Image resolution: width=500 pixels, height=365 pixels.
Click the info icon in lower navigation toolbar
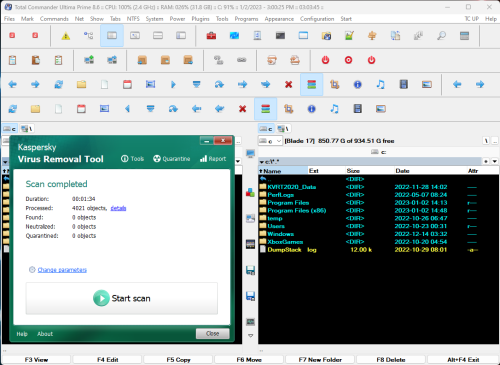[311, 109]
